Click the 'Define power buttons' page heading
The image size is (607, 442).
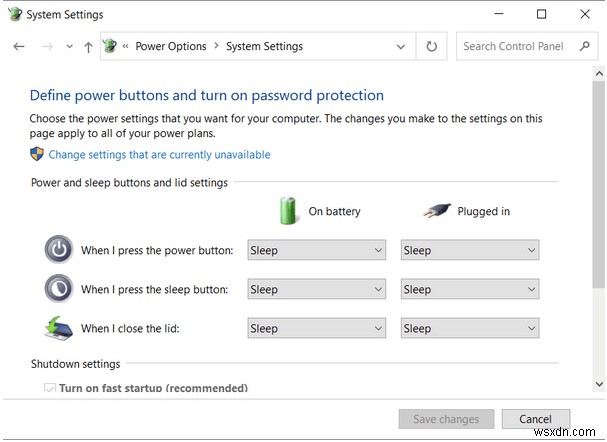[207, 95]
